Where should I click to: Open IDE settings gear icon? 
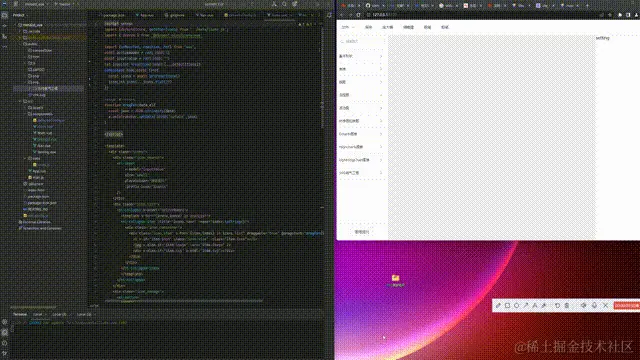pyautogui.click(x=295, y=4)
